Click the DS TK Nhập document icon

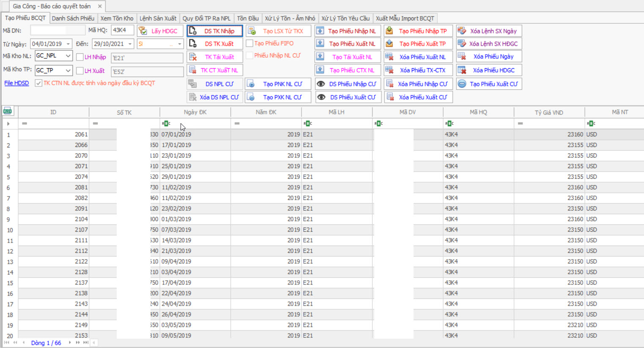tap(193, 31)
